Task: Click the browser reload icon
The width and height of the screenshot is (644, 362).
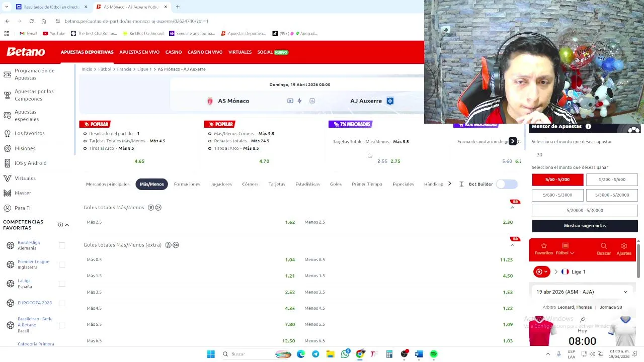Action: [x=31, y=21]
